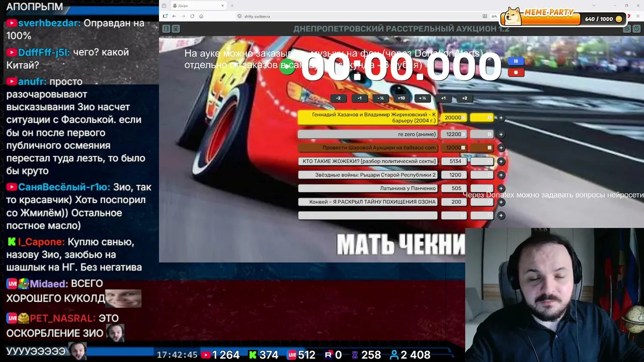Click the reader view icon in address bar
This screenshot has width=644, height=362.
[x=485, y=16]
